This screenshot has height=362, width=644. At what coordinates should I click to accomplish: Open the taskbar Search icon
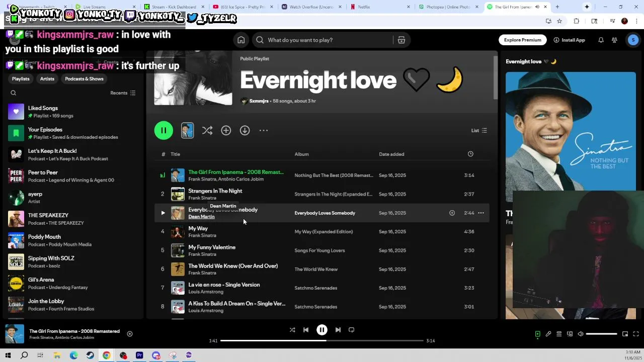(x=24, y=355)
